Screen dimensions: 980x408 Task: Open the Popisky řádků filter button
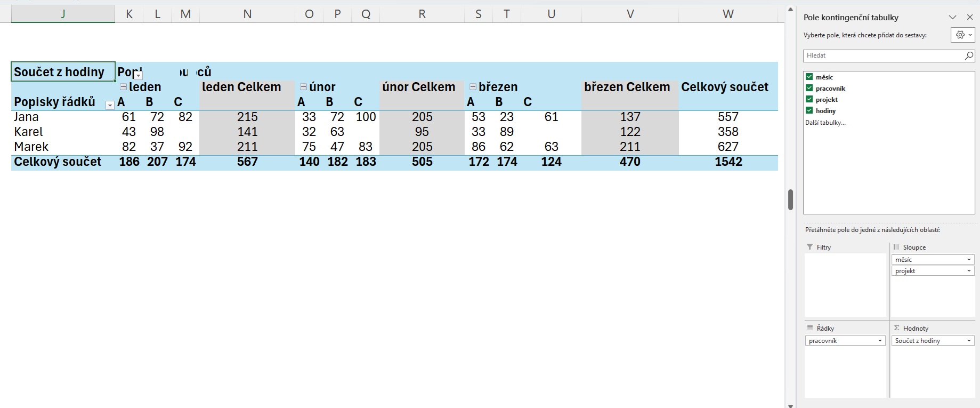click(110, 105)
